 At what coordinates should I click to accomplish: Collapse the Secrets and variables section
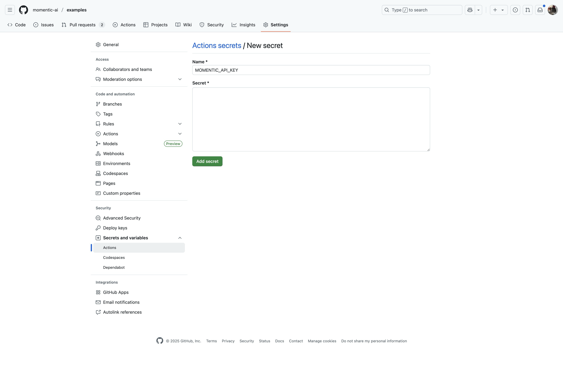point(180,238)
